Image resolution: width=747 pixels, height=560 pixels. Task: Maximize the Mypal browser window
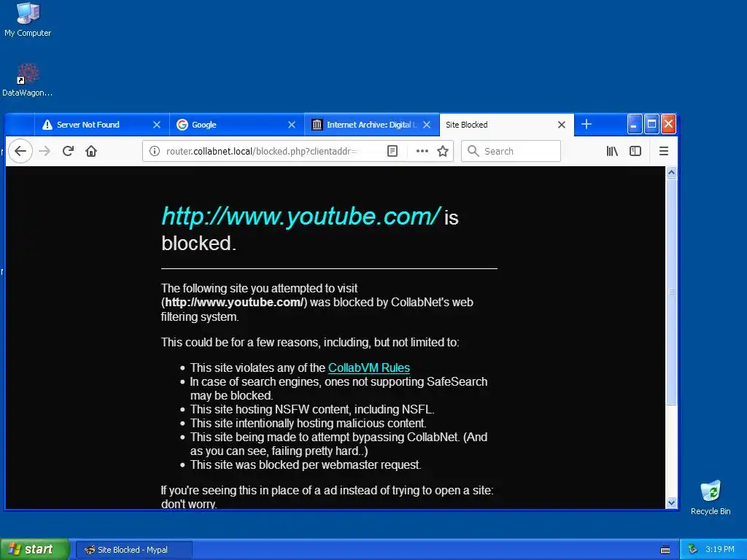pyautogui.click(x=651, y=124)
